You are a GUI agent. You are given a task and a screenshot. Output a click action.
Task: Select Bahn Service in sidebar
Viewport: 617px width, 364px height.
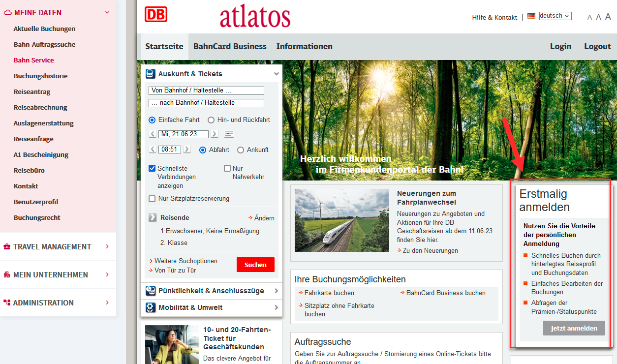tap(34, 60)
